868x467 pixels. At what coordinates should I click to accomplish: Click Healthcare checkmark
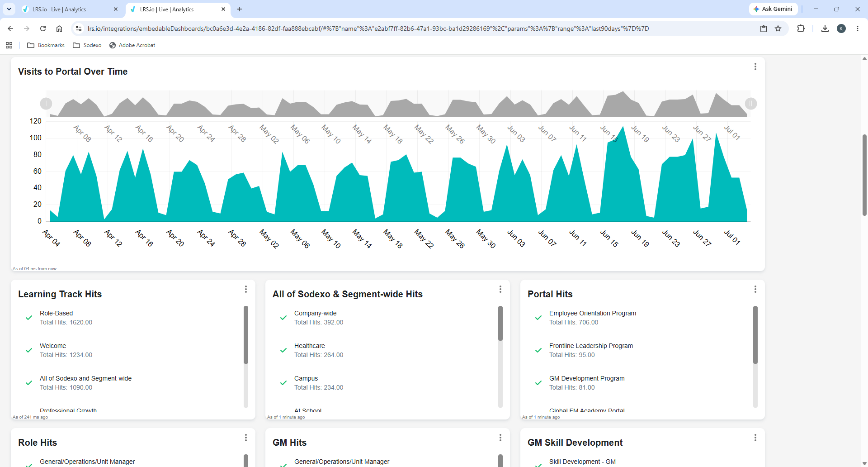tap(283, 350)
